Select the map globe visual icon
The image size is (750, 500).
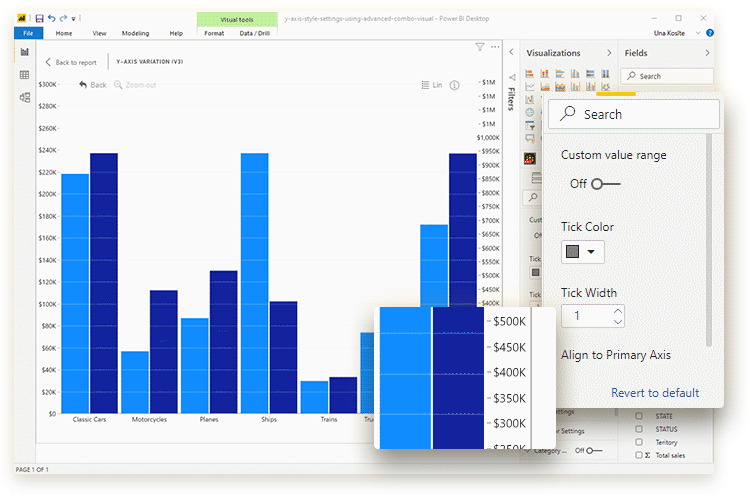point(529,112)
